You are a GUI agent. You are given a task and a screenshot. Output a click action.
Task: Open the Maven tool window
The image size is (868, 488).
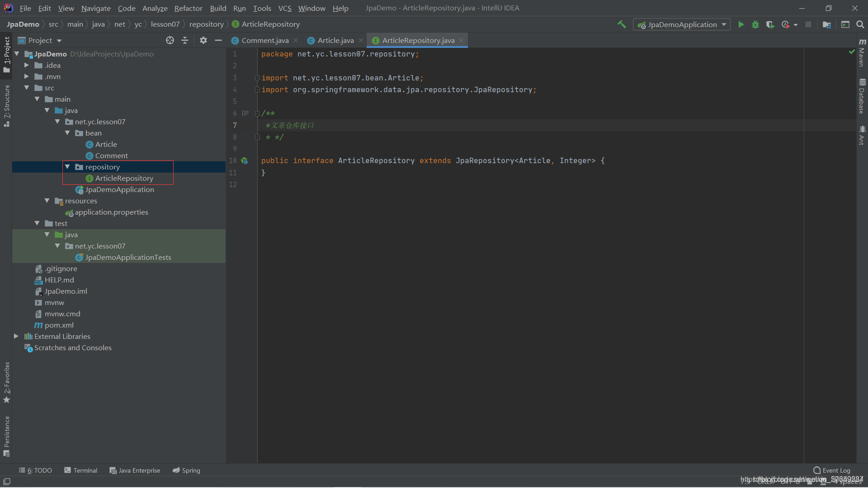862,53
